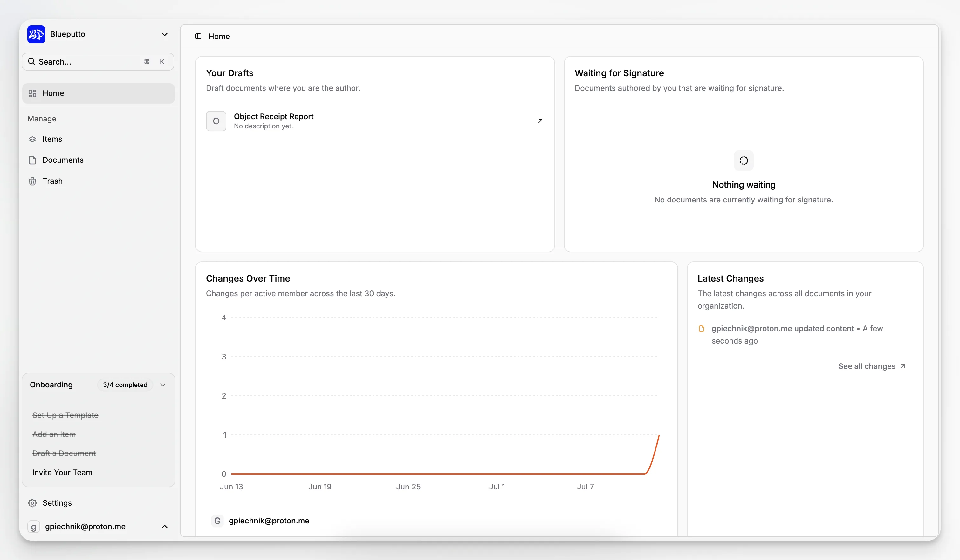
Task: Open Settings in the sidebar
Action: pyautogui.click(x=98, y=503)
